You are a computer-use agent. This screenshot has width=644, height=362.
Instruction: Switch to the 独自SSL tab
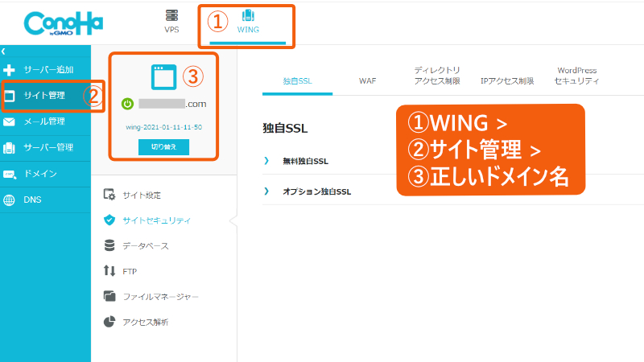coord(297,81)
